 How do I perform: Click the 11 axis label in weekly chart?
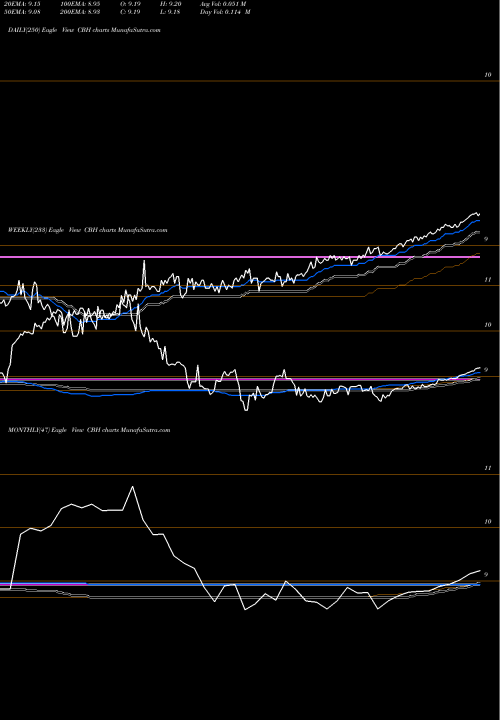click(x=488, y=280)
